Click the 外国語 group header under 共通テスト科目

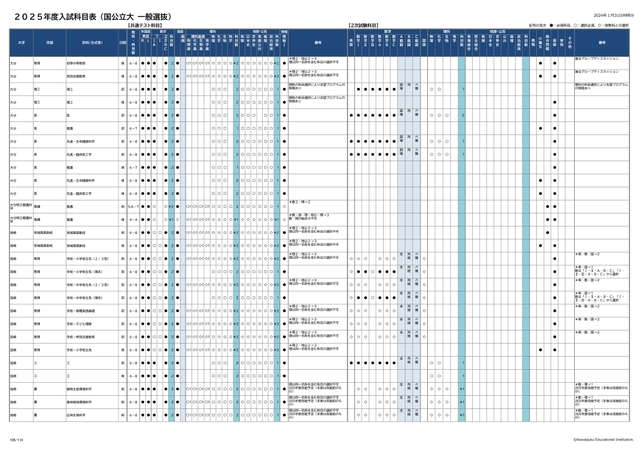click(145, 31)
